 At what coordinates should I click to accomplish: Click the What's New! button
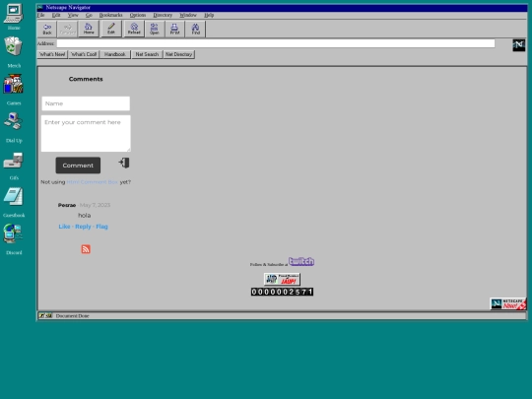[x=52, y=54]
